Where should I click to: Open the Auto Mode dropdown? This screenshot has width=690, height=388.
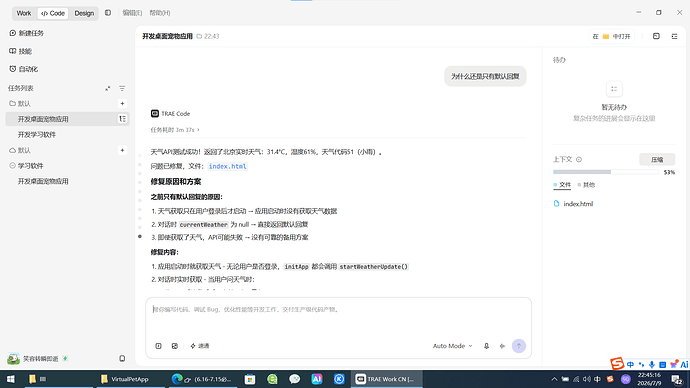(452, 346)
